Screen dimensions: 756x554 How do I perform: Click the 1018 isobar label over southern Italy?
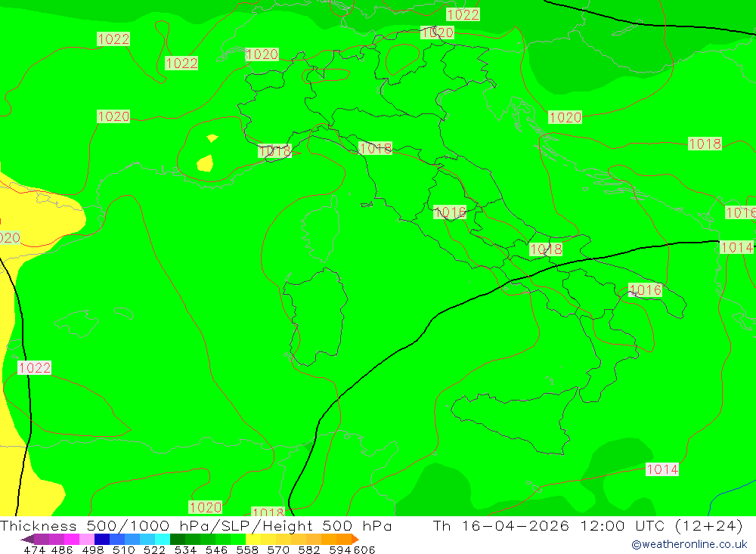point(546,249)
